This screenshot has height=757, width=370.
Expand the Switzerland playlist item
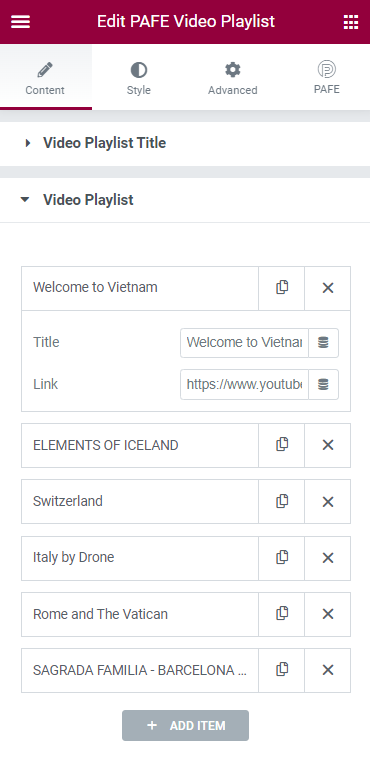coord(140,501)
